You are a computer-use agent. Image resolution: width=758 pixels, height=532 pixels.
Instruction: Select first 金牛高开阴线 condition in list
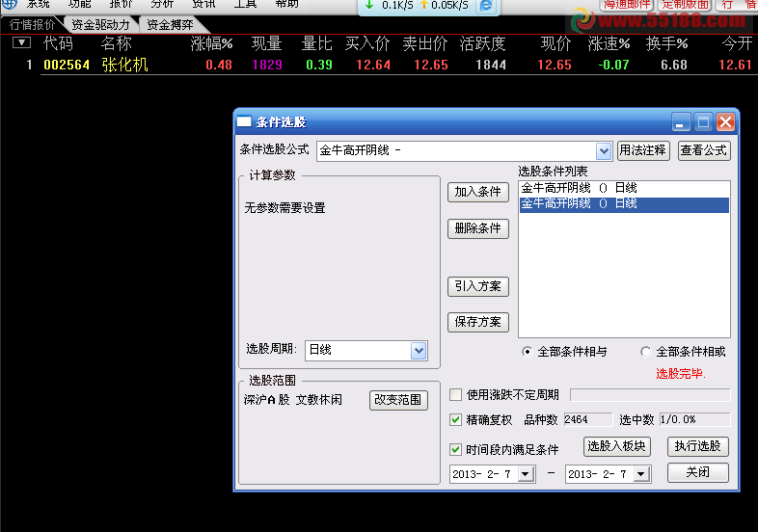coord(624,188)
